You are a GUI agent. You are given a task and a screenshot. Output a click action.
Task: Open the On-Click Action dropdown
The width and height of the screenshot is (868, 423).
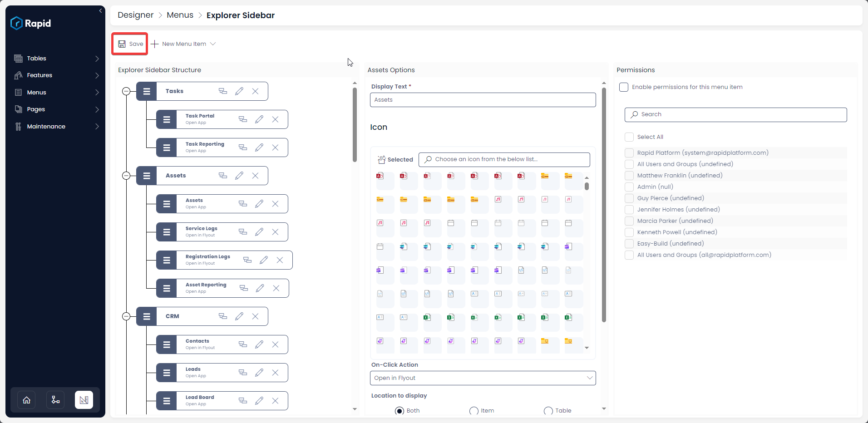(x=483, y=378)
